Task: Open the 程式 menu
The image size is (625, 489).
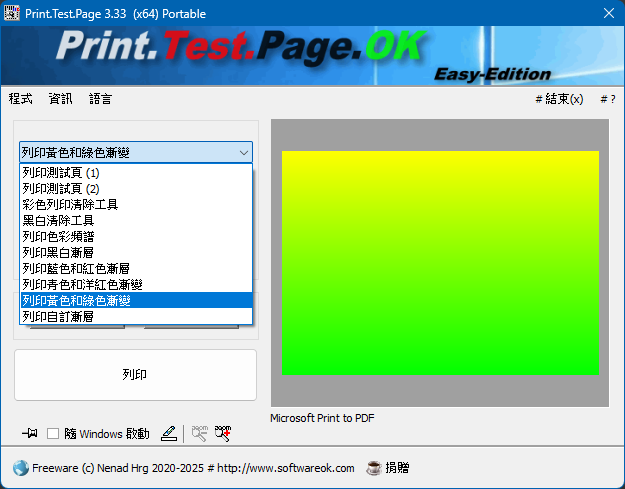Action: point(21,99)
